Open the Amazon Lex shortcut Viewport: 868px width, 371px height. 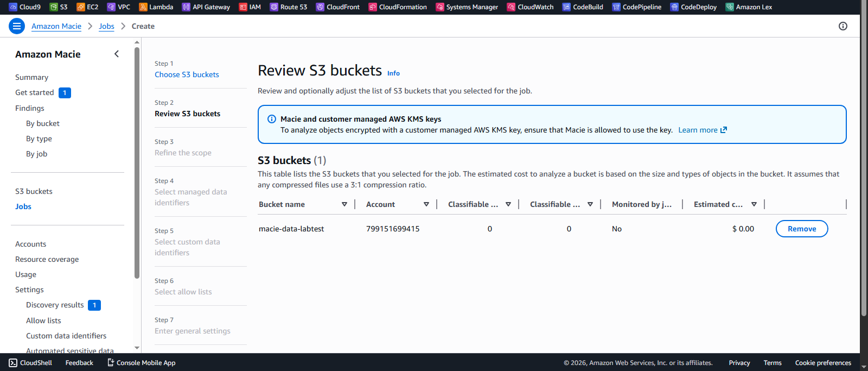749,7
